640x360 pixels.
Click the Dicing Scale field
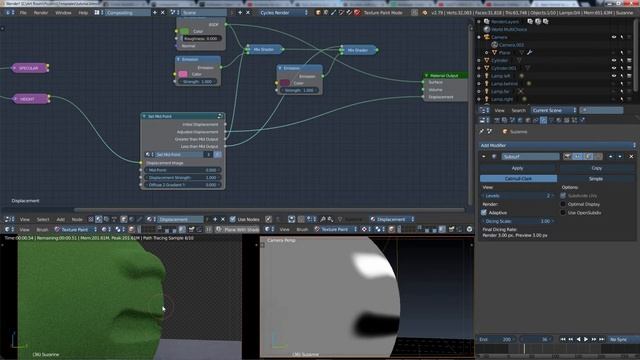[518, 221]
